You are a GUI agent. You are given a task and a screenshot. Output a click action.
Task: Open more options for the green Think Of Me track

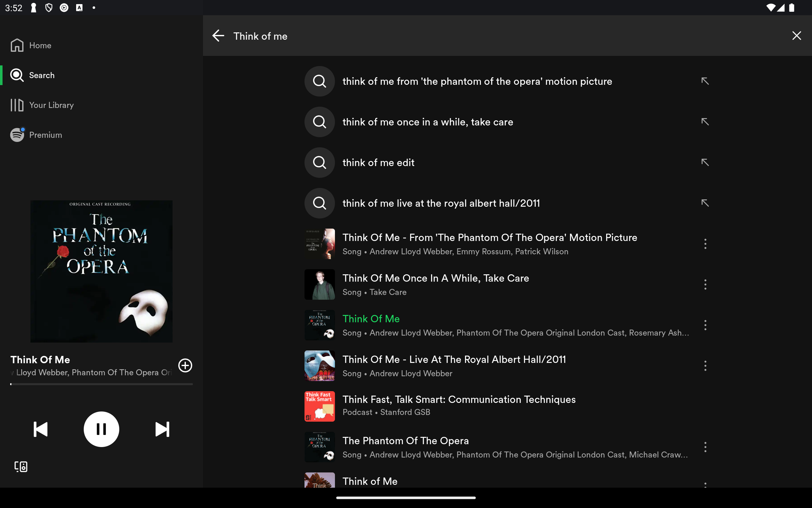[x=705, y=325]
